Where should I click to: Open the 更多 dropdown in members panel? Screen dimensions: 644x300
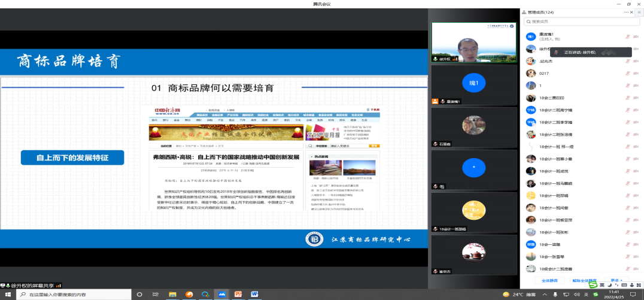[x=616, y=280]
